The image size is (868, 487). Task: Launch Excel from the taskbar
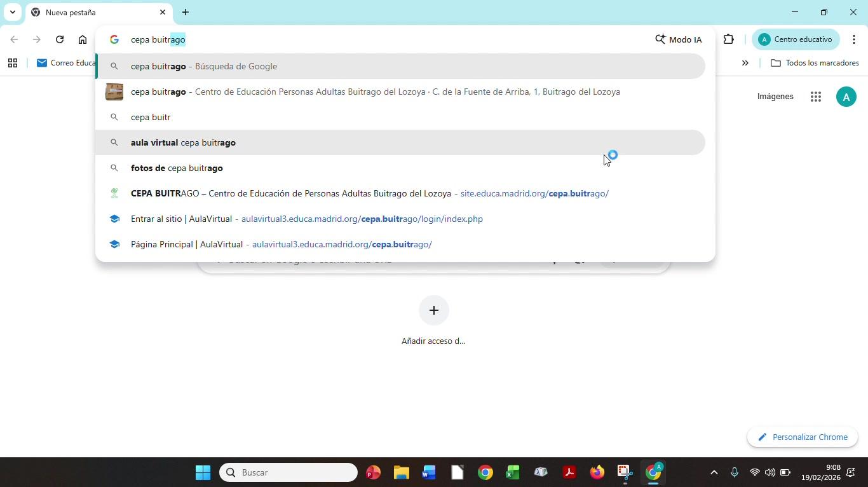[x=513, y=472]
